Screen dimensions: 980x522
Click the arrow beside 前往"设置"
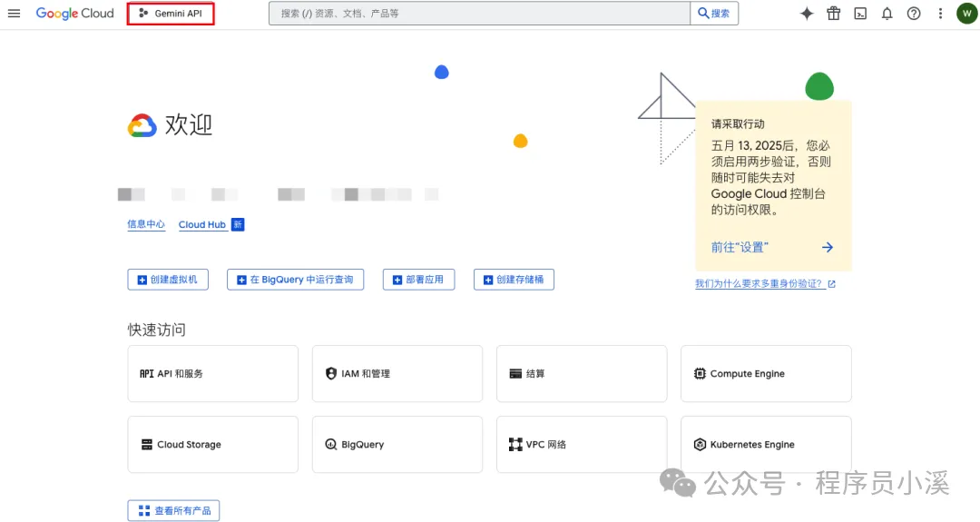coord(828,248)
